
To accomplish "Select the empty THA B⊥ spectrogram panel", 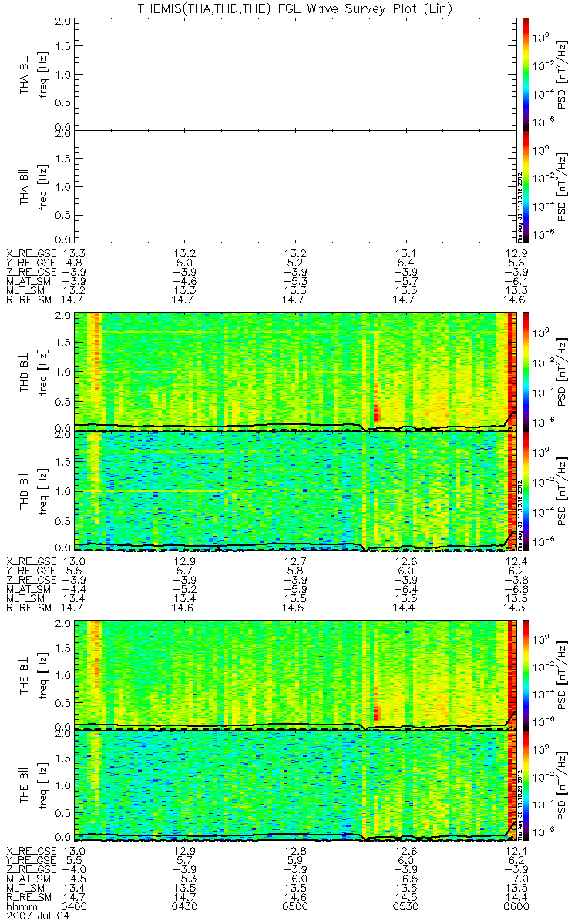I will (296, 73).
